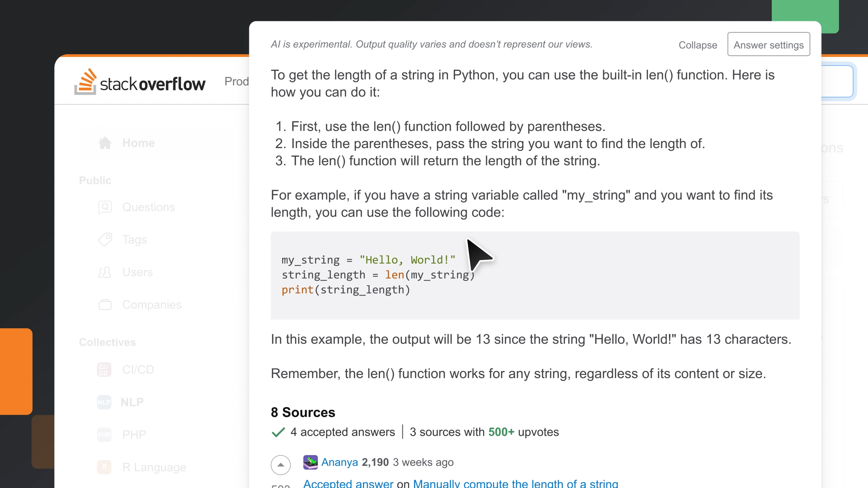The width and height of the screenshot is (868, 488).
Task: Open the R Language collective
Action: [154, 467]
